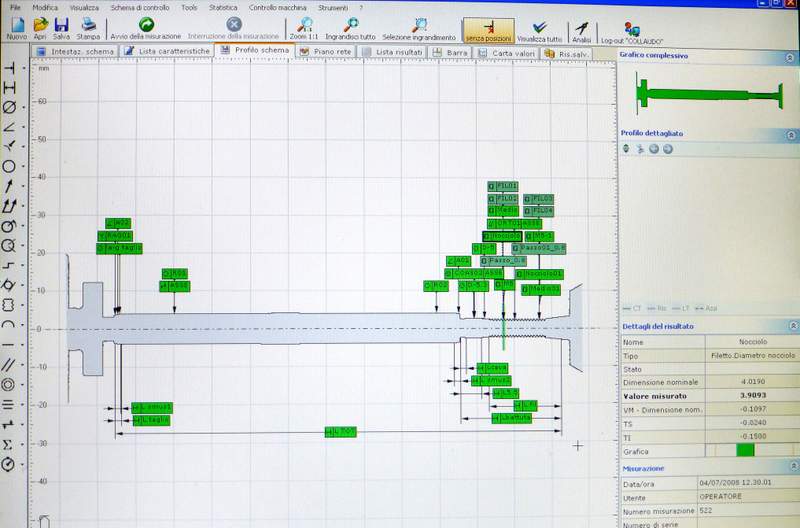The width and height of the screenshot is (800, 528).
Task: Click the green Grafica indicator swatch
Action: (x=745, y=451)
